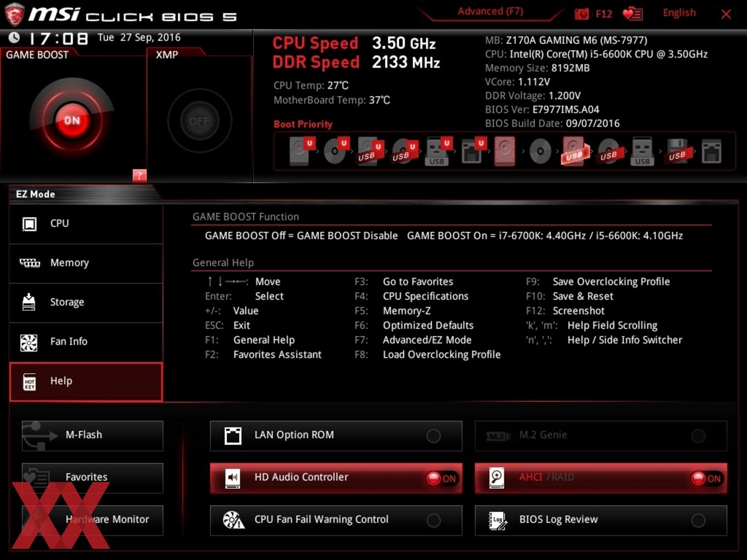
Task: Click the CPU Speed 3.50 GHz readout
Action: [x=354, y=43]
